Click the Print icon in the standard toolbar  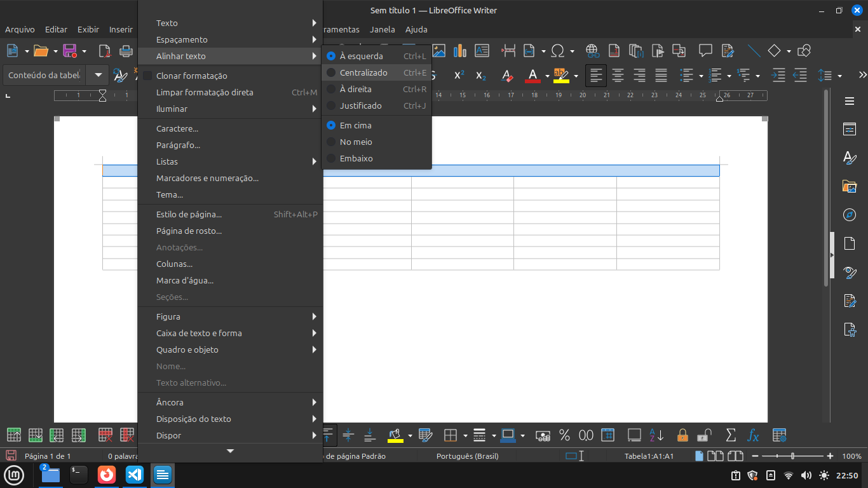pos(126,51)
